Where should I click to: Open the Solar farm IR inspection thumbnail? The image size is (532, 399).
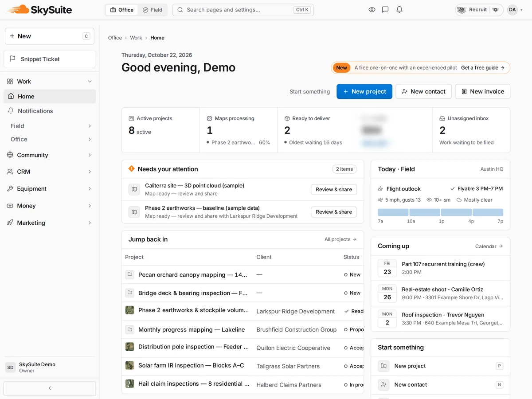[129, 365]
